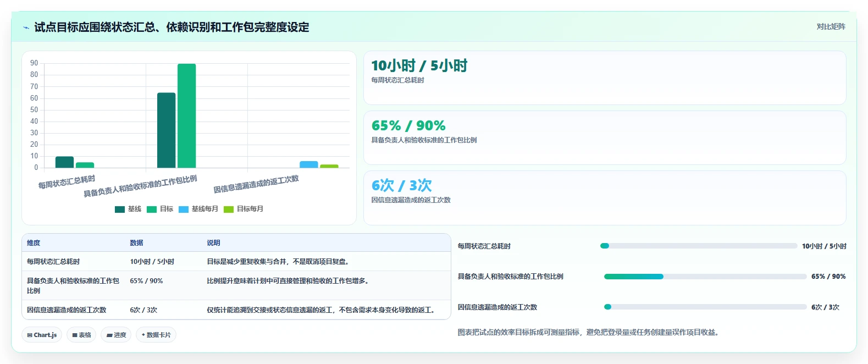
Task: Click table cell 10小时 / 5小时
Action: click(x=152, y=262)
